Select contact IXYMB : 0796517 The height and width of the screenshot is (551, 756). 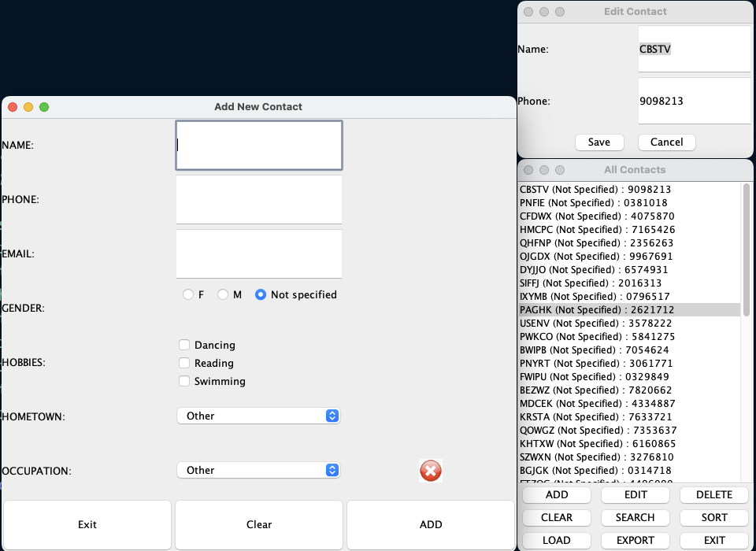tap(630, 297)
